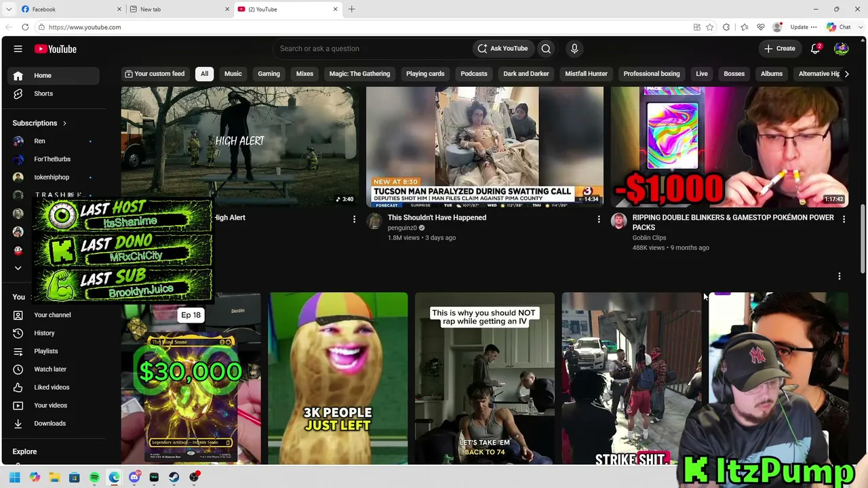This screenshot has width=868, height=488.
Task: Open Playlists in the sidebar
Action: click(46, 351)
